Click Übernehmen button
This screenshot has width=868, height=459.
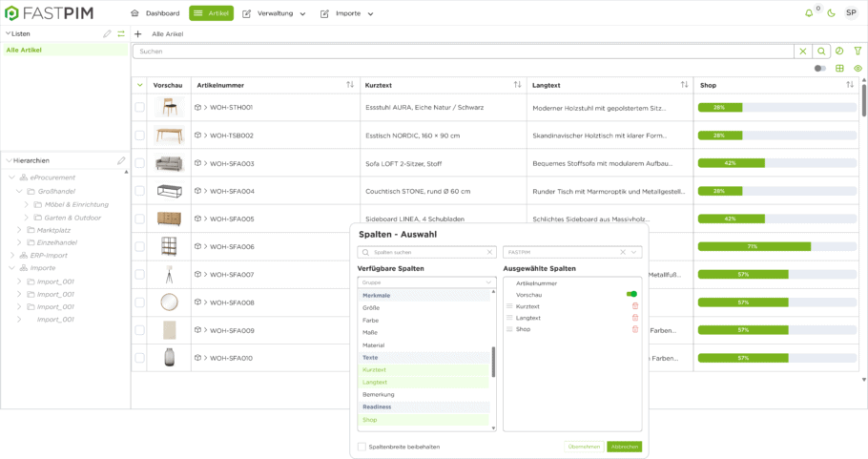click(584, 447)
